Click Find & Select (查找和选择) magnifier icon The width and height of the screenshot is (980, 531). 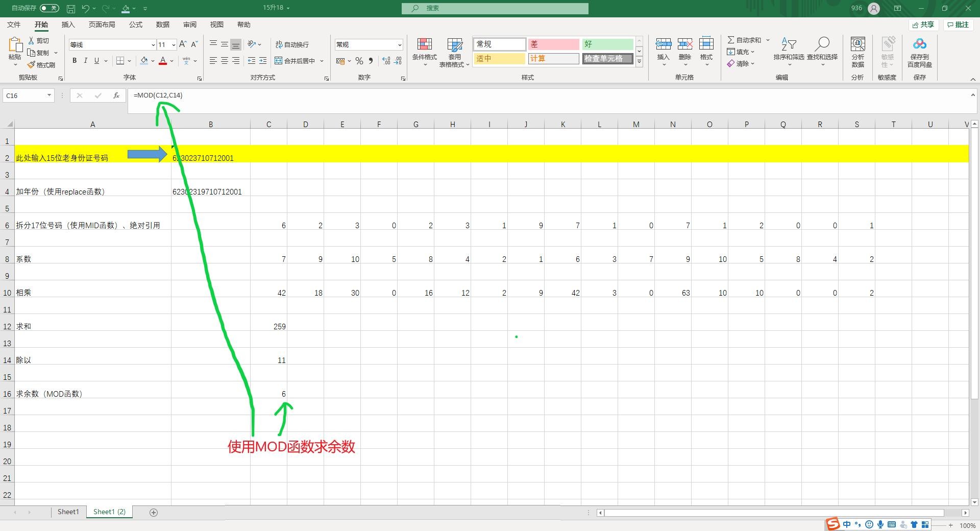click(x=822, y=45)
